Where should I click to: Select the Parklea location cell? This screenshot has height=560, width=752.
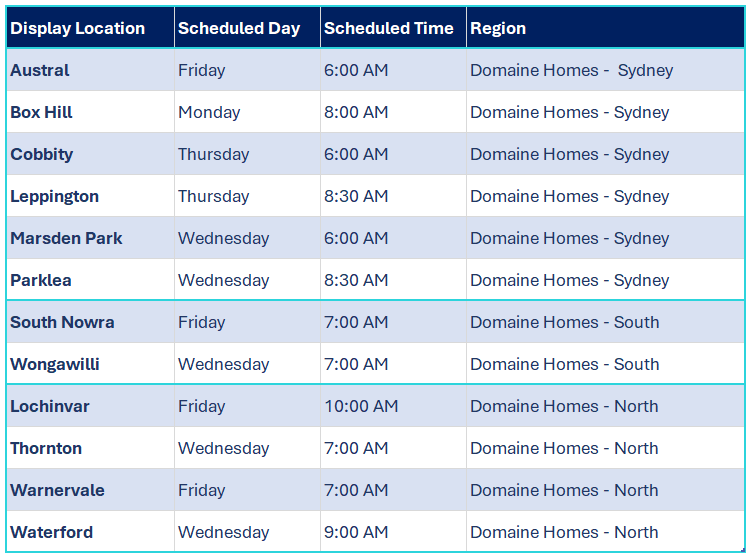pyautogui.click(x=91, y=280)
